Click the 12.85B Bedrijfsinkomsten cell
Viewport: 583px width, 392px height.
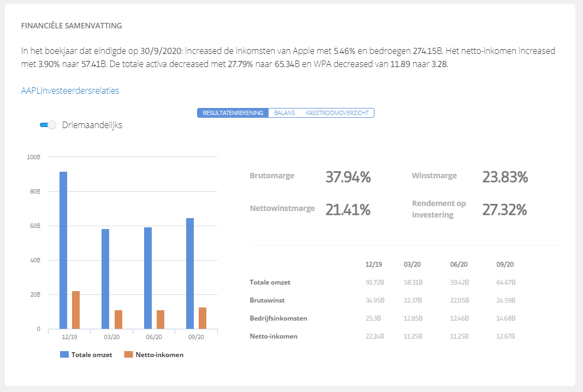413,318
